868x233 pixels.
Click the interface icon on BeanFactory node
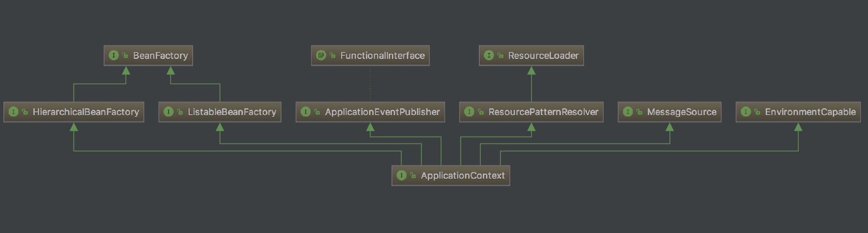tap(114, 55)
